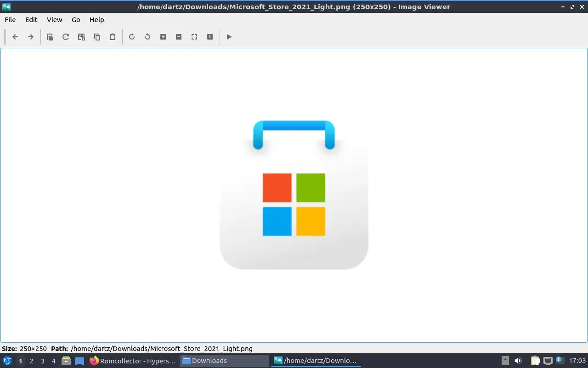Click the Image Viewer taskbar entry
Viewport: 588px width, 368px height.
pos(316,361)
